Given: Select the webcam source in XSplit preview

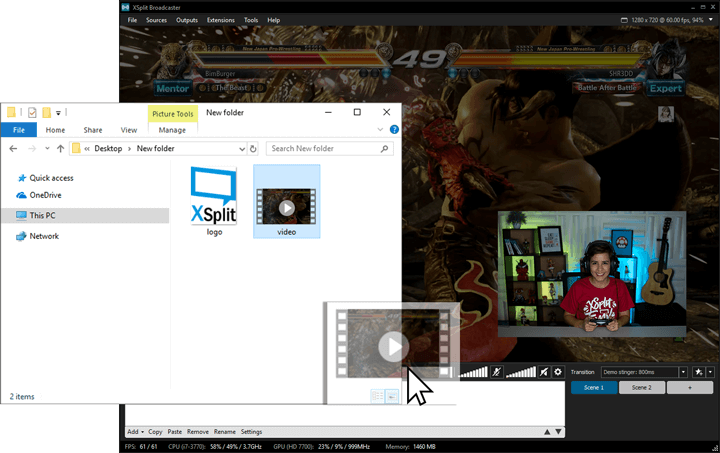Looking at the screenshot, I should tap(592, 274).
